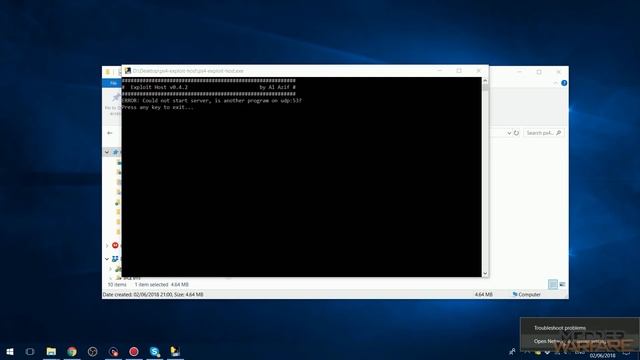Go back in the Explorer window
640x360 pixels.
[109, 133]
